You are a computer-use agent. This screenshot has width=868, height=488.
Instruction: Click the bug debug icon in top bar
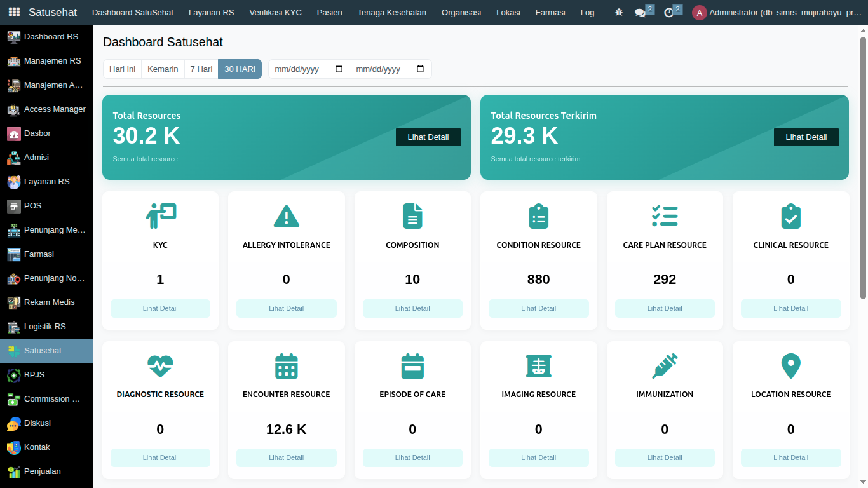(619, 12)
